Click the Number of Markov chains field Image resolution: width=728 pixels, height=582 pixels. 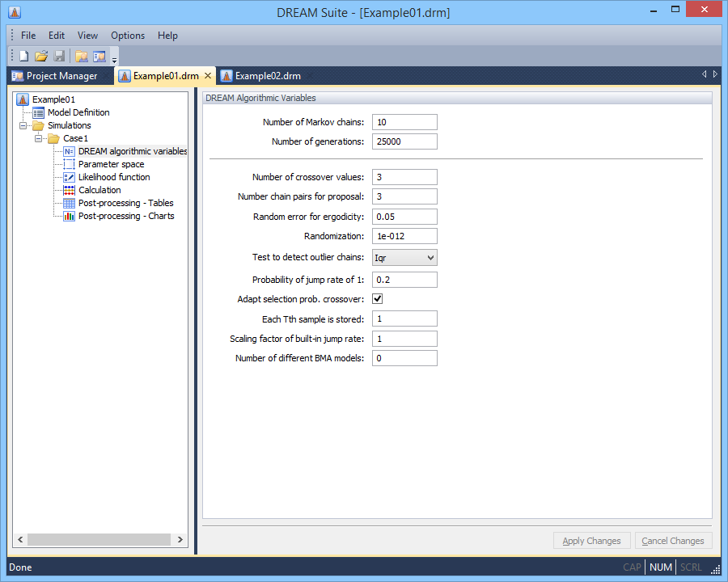click(404, 122)
